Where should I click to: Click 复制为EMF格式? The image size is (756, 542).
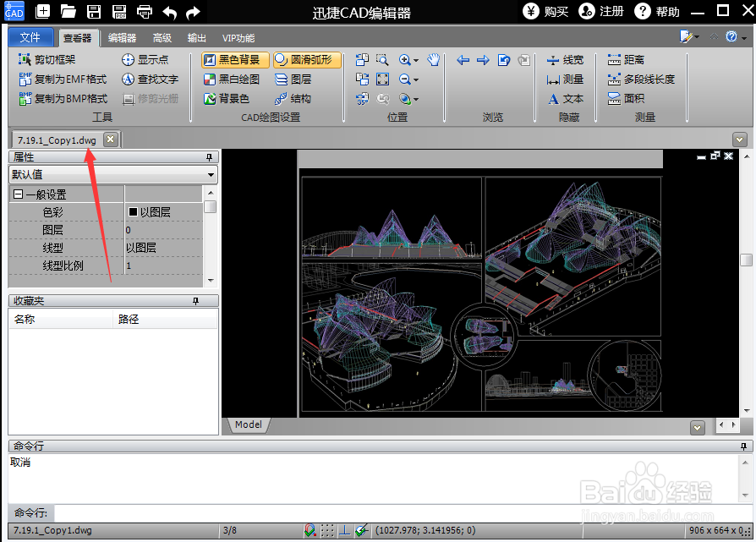click(x=63, y=79)
